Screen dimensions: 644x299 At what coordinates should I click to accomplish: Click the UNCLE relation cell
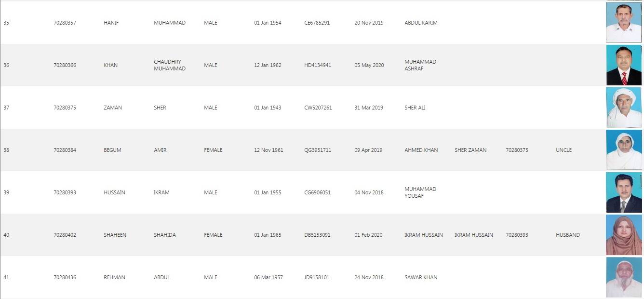[563, 150]
